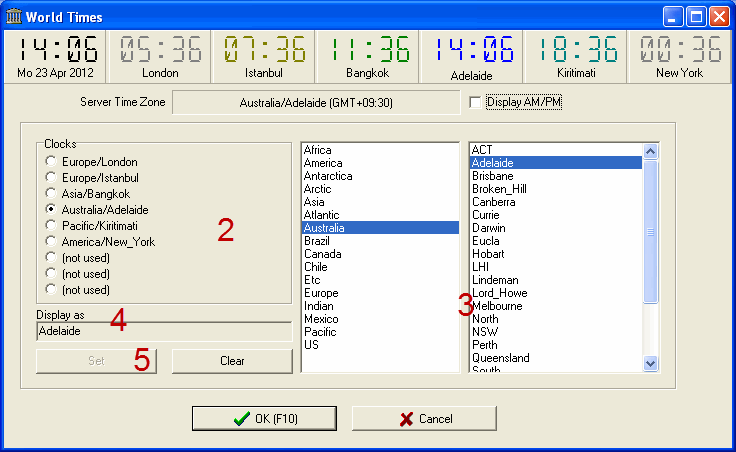Click the blue Adelaide clock display
Image resolution: width=736 pixels, height=452 pixels.
coord(472,57)
